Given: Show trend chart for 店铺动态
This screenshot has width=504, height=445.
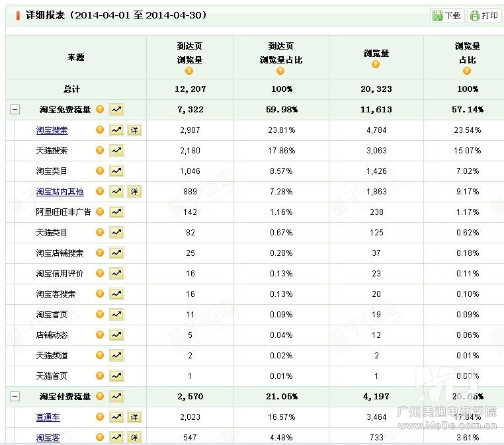Looking at the screenshot, I should tap(116, 335).
